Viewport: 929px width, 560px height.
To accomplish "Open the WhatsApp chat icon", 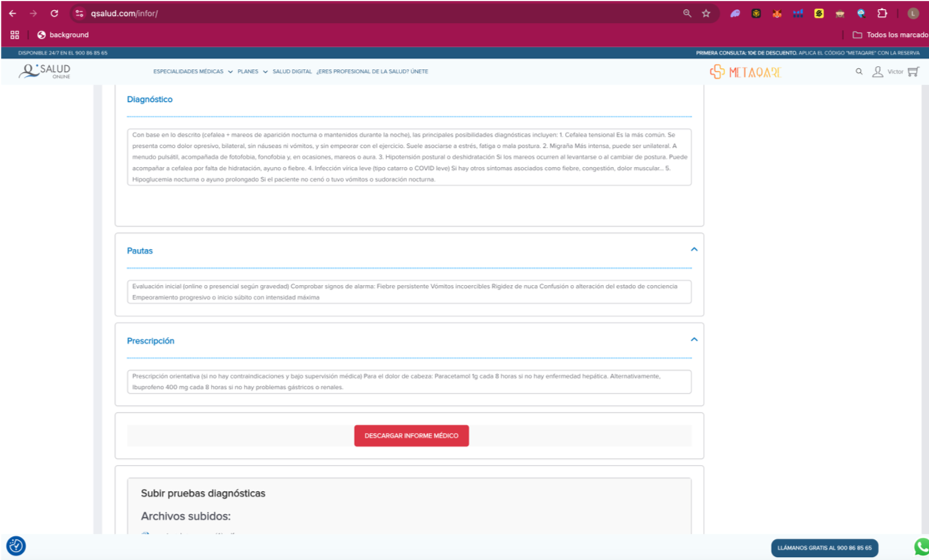I will pyautogui.click(x=921, y=546).
